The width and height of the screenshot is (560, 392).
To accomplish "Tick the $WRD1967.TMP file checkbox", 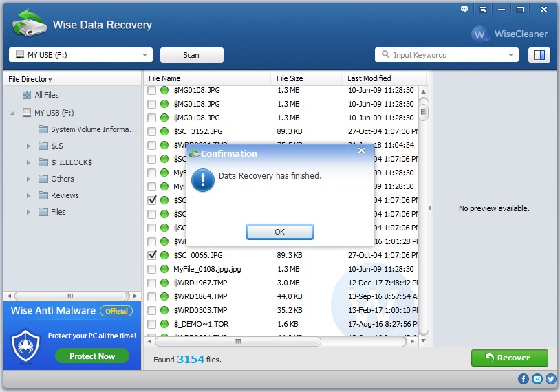I will (x=152, y=283).
